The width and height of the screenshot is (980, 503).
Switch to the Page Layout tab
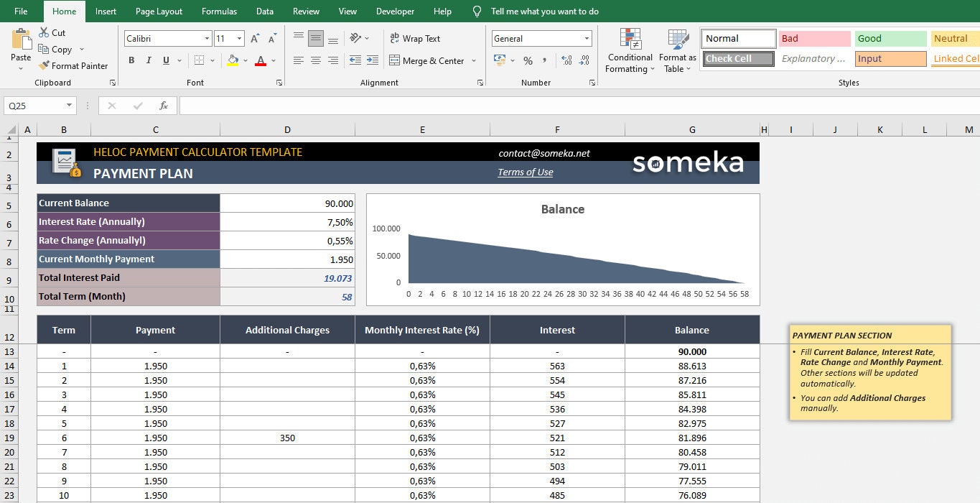159,11
